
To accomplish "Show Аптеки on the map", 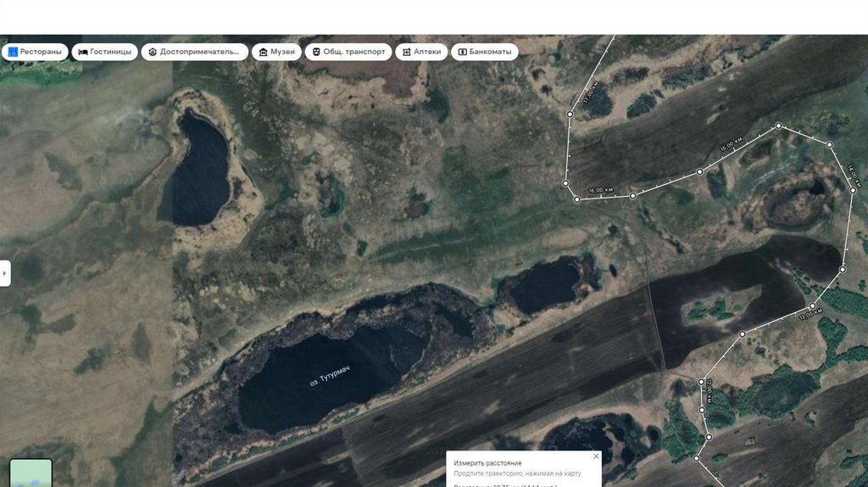I will coord(421,52).
